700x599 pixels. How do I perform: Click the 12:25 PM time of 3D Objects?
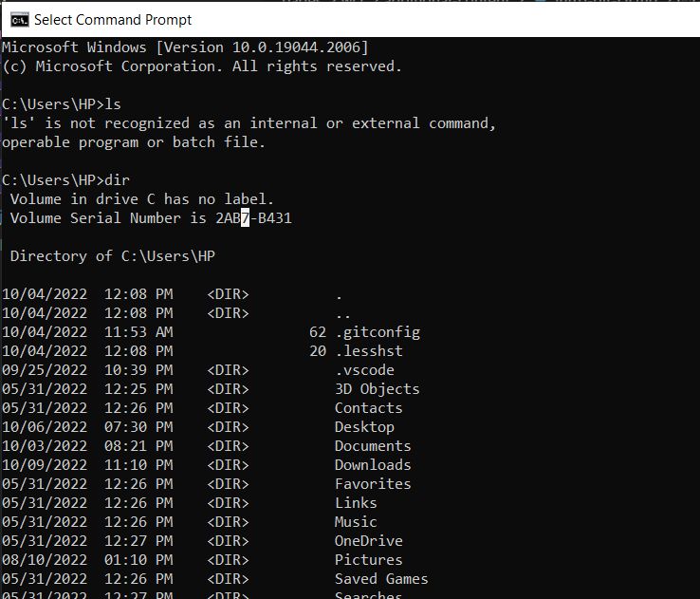point(138,389)
